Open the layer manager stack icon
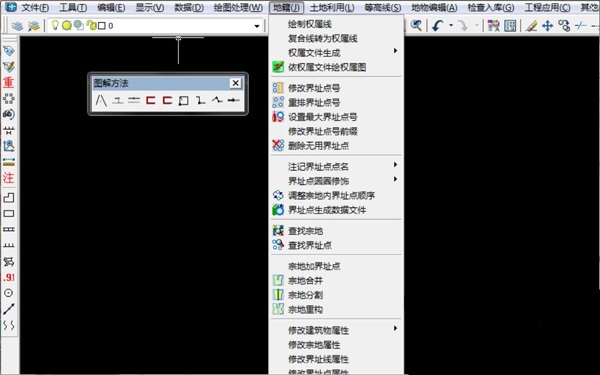 click(17, 26)
